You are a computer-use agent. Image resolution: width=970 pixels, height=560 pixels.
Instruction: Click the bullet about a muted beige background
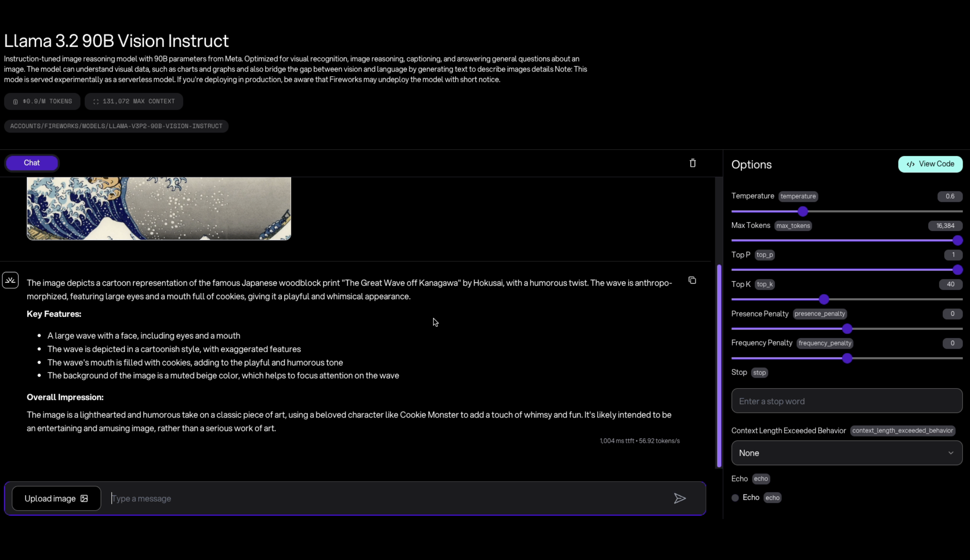click(223, 375)
